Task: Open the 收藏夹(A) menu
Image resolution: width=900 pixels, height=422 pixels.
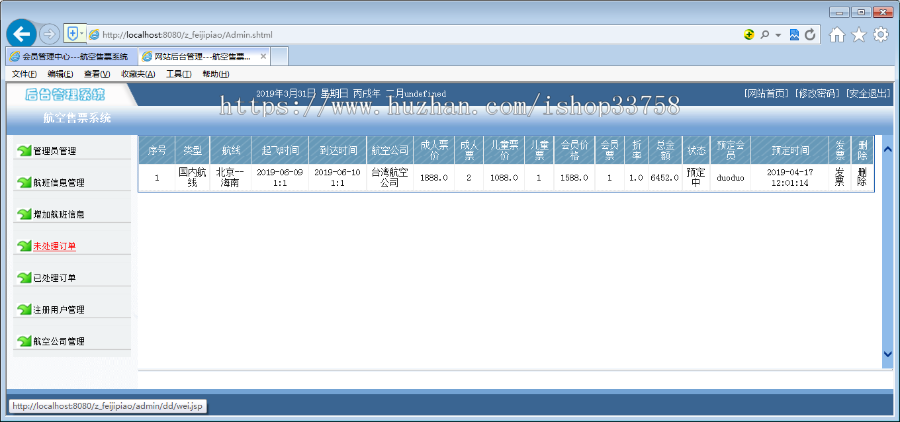Action: tap(138, 74)
